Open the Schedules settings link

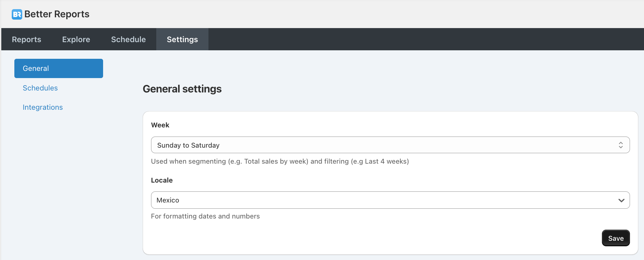pos(40,88)
